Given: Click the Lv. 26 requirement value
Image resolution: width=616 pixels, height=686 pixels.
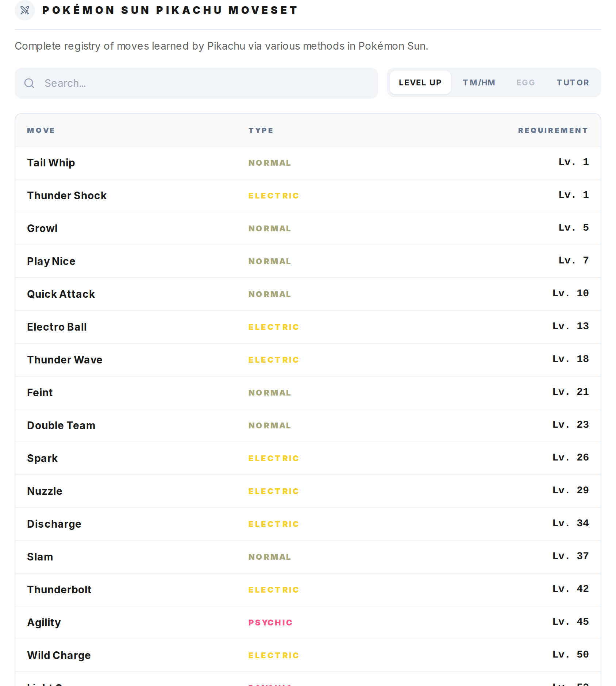Looking at the screenshot, I should (x=571, y=458).
